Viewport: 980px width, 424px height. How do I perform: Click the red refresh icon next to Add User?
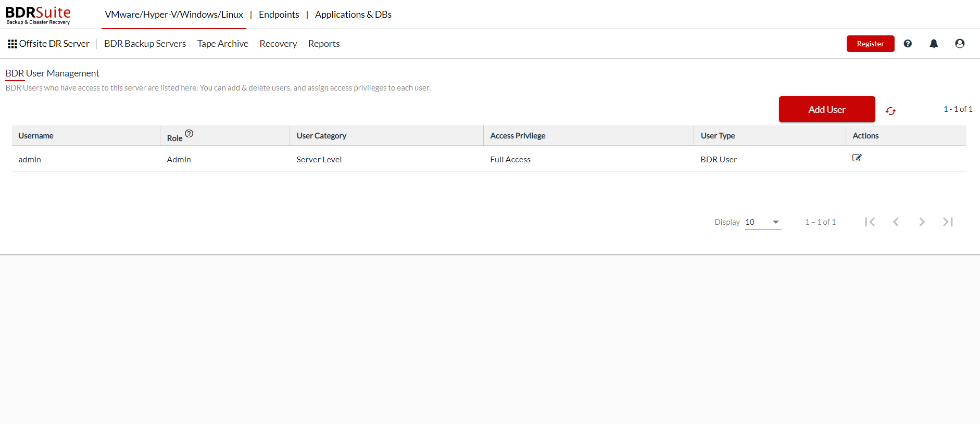pyautogui.click(x=890, y=111)
